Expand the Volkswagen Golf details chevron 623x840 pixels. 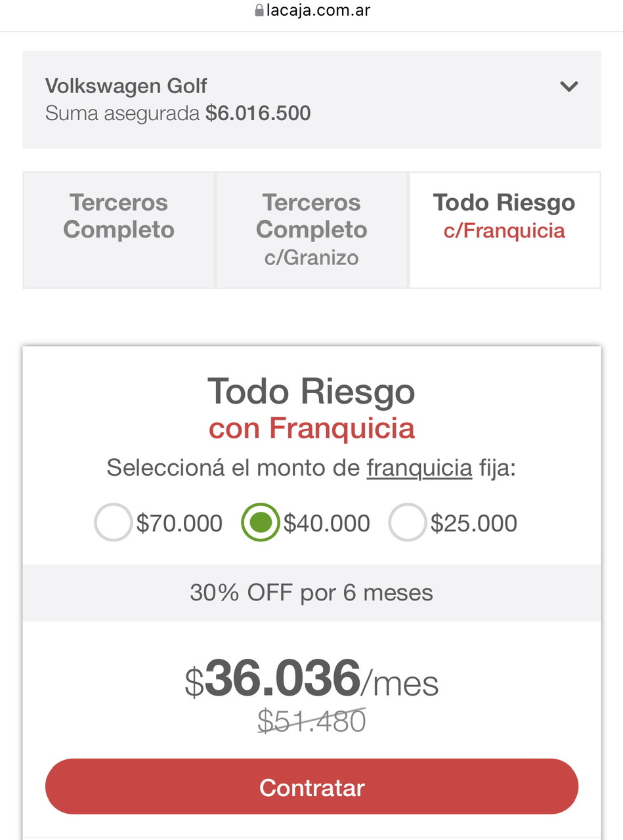coord(569,86)
